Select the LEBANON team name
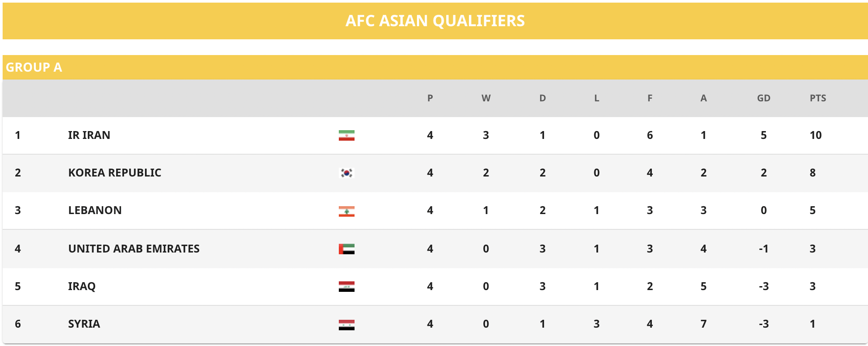This screenshot has width=868, height=346. (x=95, y=210)
